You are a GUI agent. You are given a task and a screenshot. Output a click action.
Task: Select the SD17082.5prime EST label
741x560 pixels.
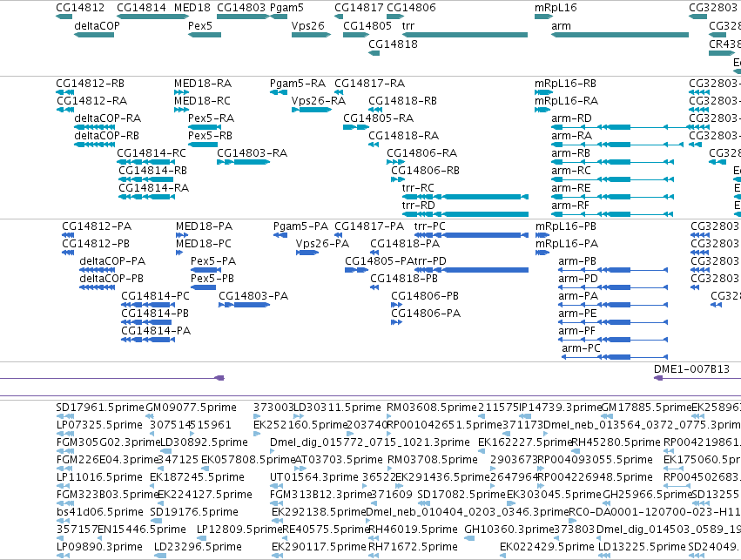tap(461, 495)
